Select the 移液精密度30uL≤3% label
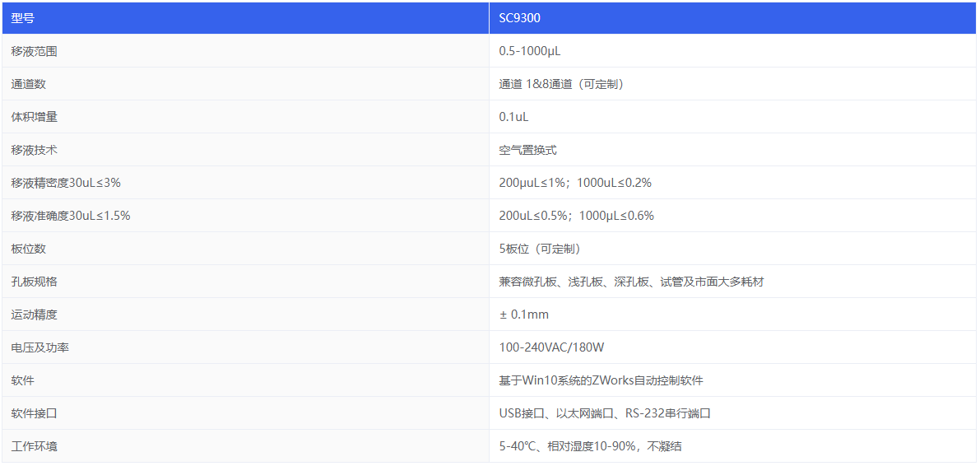Screen dimensions: 980x466 66,183
